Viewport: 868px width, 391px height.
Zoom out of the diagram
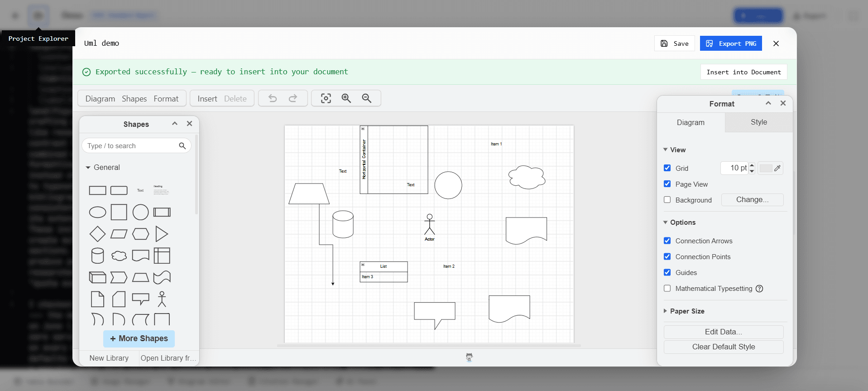pyautogui.click(x=367, y=98)
